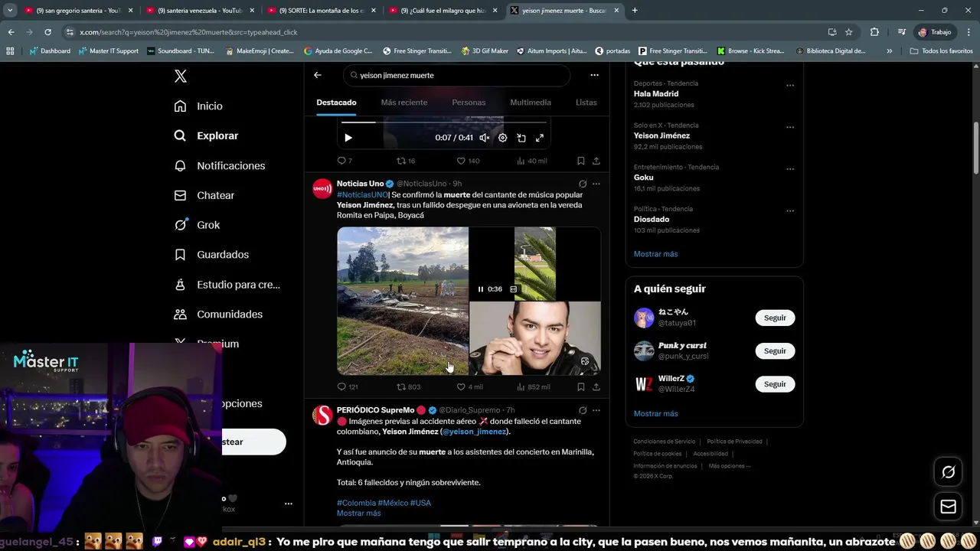Image resolution: width=980 pixels, height=551 pixels.
Task: Like the Noticias Uno post with 4 mil likes
Action: 469,386
